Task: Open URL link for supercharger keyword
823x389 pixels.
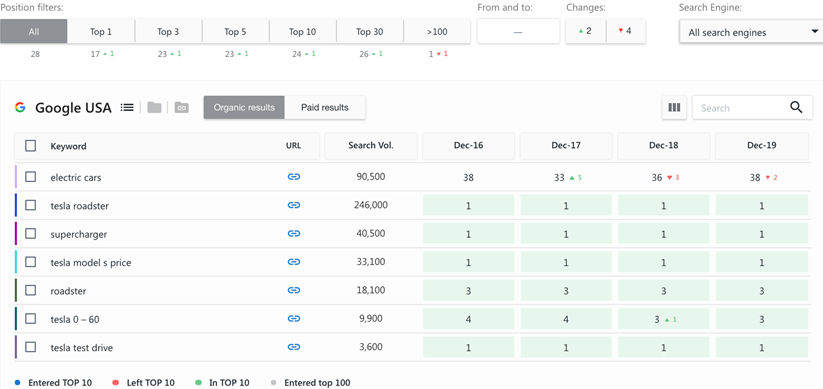Action: (294, 234)
